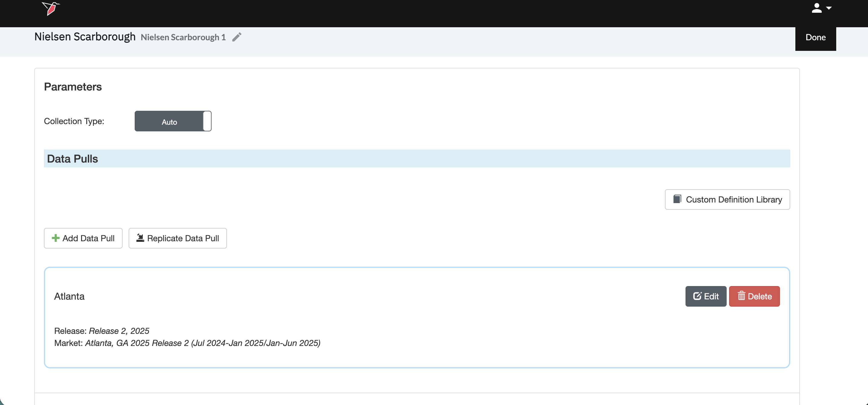Click the white handle of Auto toggle
The height and width of the screenshot is (405, 868).
tap(207, 121)
